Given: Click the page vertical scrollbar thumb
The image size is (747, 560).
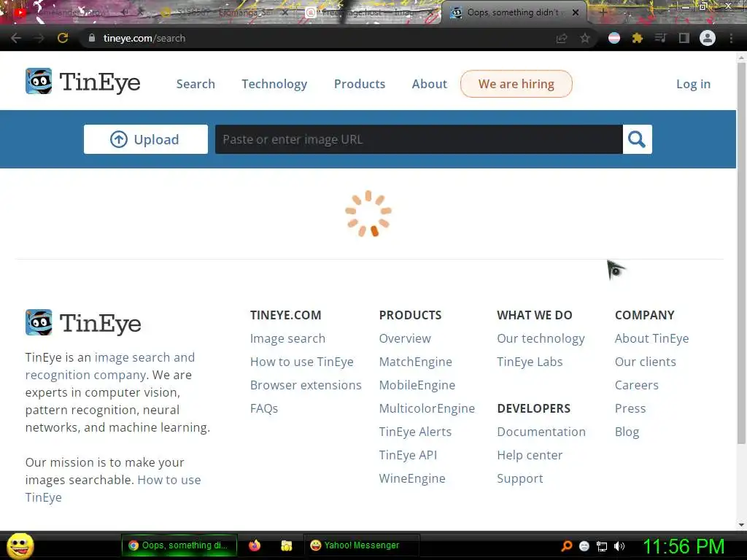Looking at the screenshot, I should tap(741, 252).
